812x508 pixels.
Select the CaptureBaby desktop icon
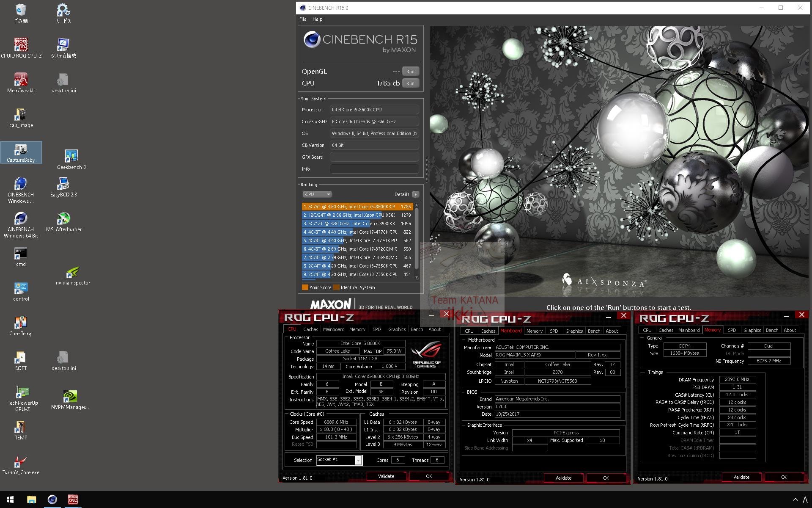click(x=21, y=152)
